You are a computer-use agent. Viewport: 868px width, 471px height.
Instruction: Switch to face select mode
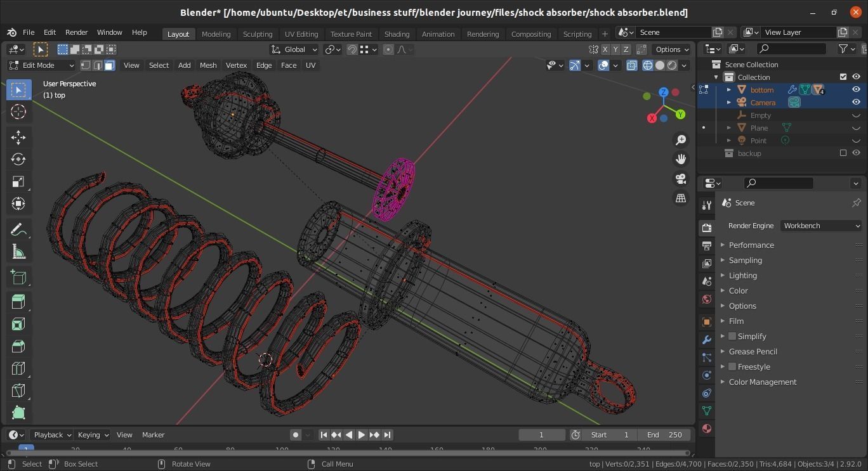109,65
